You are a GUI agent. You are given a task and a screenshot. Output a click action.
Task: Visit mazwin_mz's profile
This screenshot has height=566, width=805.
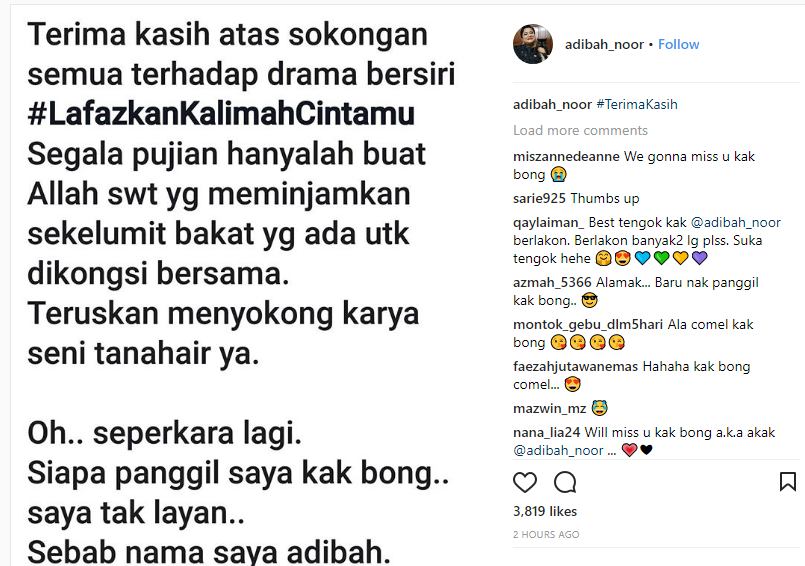549,409
